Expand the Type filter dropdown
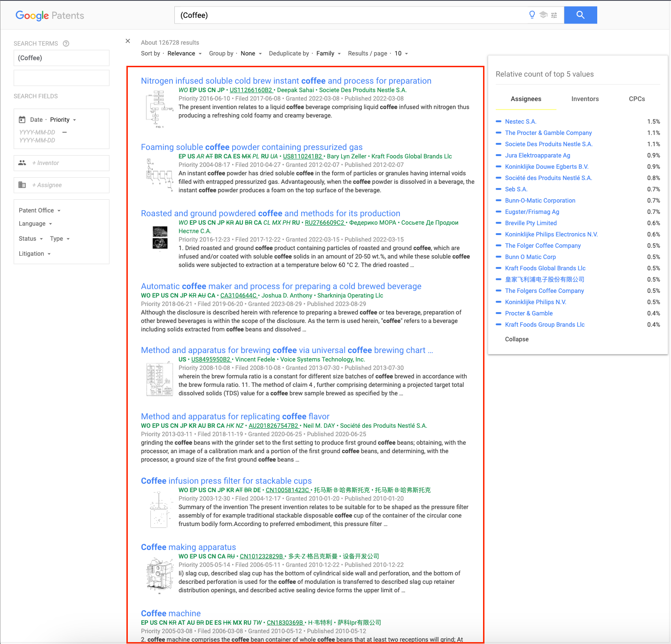Image resolution: width=671 pixels, height=644 pixels. click(x=60, y=239)
